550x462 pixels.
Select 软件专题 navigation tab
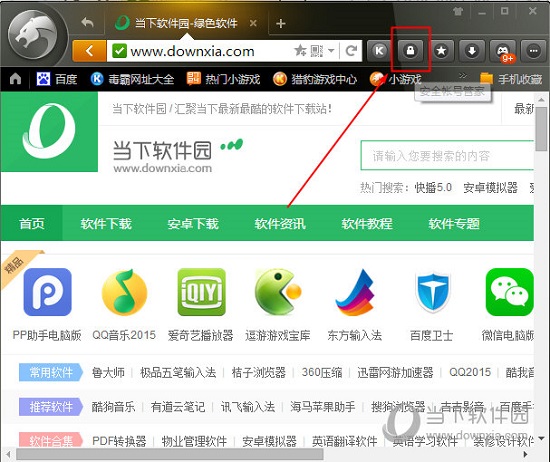pos(454,223)
